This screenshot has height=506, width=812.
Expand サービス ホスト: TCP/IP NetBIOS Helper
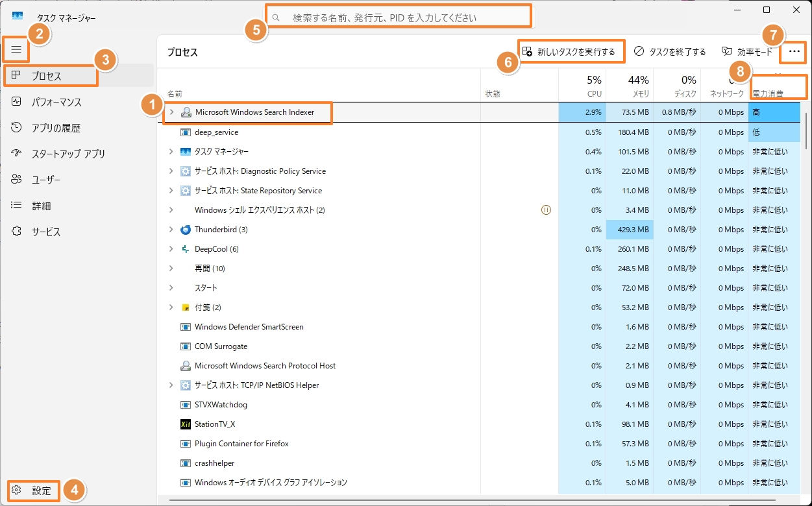tap(171, 385)
